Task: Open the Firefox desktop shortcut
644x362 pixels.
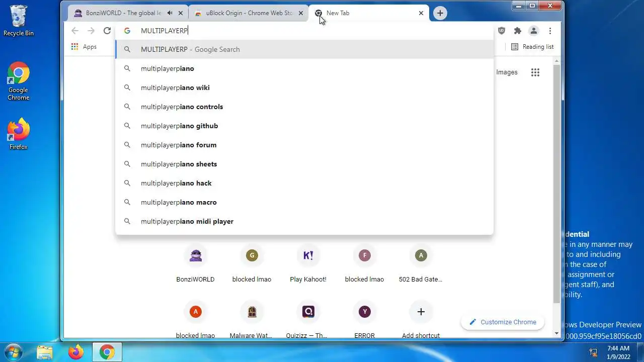Action: (x=19, y=134)
